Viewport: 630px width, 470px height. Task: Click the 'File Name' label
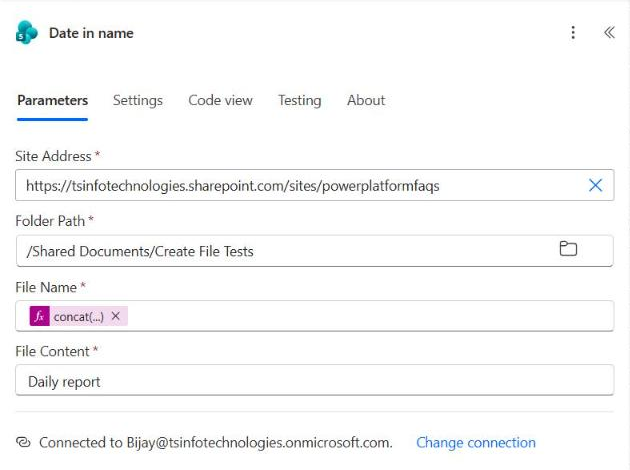pyautogui.click(x=46, y=287)
